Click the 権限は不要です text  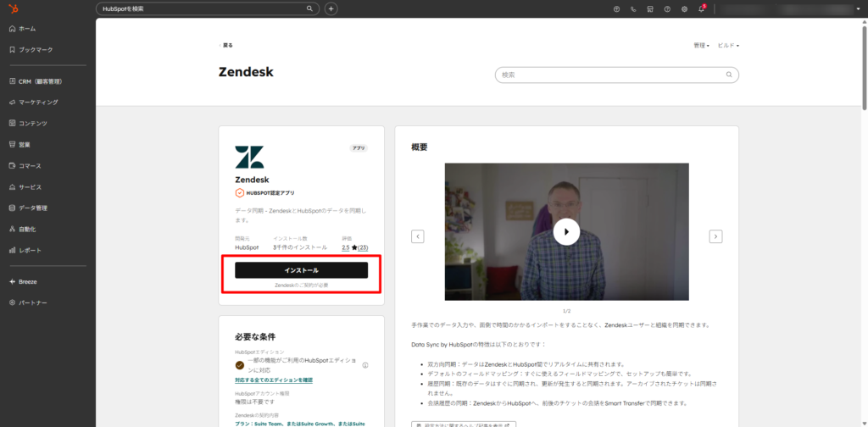point(254,402)
